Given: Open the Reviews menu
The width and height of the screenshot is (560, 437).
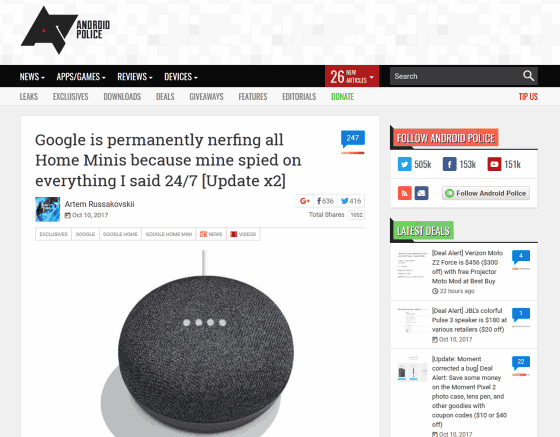Looking at the screenshot, I should 135,76.
